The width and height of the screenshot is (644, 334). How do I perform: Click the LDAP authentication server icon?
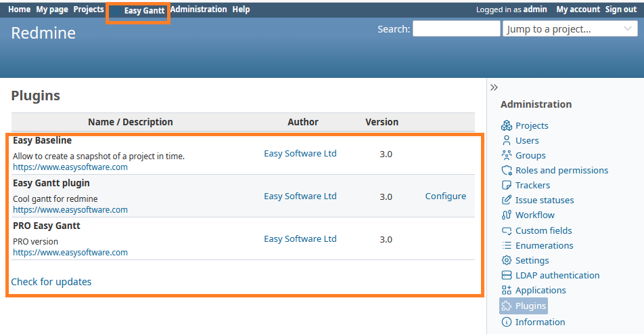[x=507, y=276]
